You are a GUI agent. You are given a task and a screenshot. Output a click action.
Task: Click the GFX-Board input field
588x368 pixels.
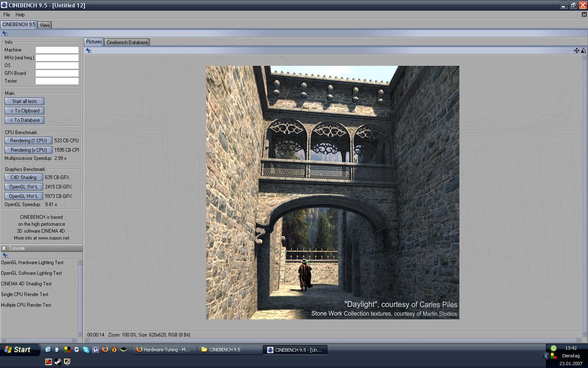pyautogui.click(x=57, y=73)
